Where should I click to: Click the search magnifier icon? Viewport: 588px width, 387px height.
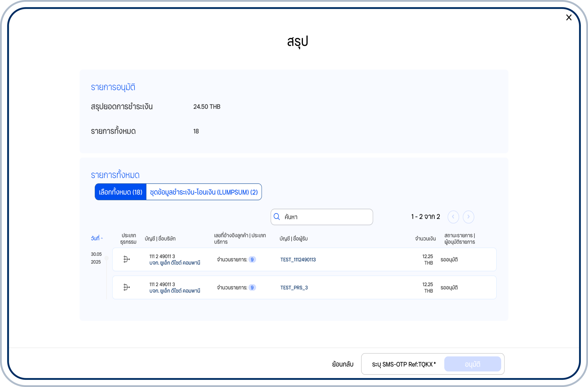[x=277, y=217]
